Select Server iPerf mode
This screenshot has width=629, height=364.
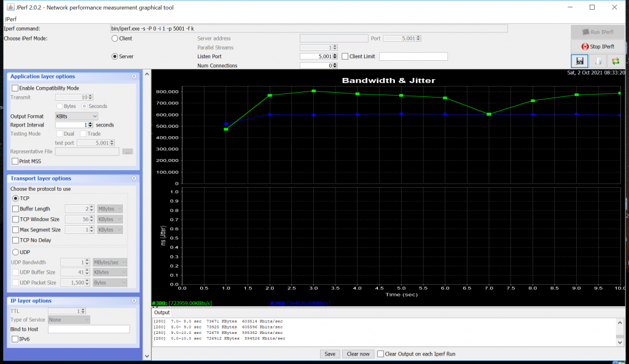(x=115, y=56)
